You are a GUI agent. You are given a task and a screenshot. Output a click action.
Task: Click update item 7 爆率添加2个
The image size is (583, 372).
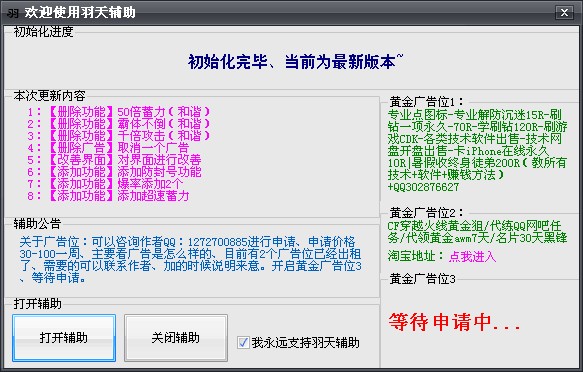(105, 184)
